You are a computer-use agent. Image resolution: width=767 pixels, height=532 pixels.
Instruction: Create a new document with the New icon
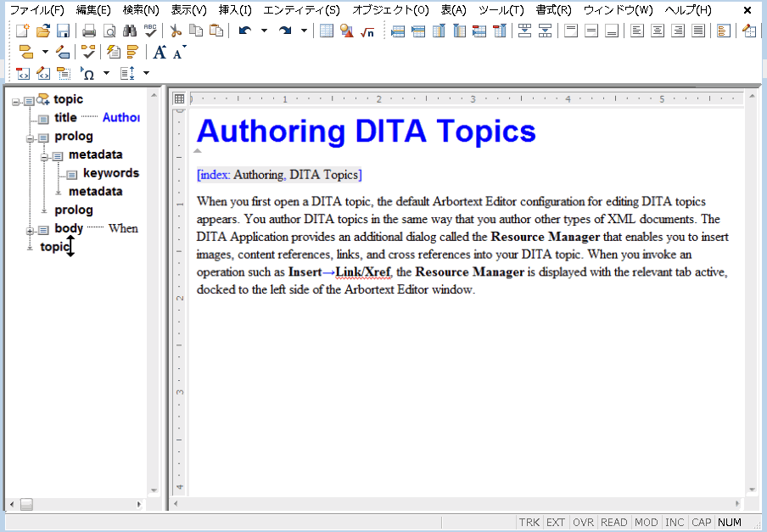pos(23,31)
